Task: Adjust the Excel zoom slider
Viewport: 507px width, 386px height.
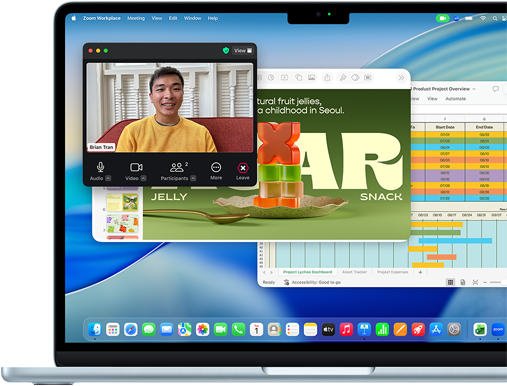Action: click(498, 282)
